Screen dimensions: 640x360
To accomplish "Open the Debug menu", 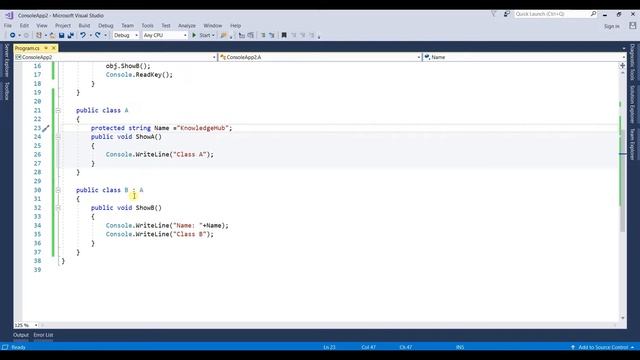I will tap(105, 26).
